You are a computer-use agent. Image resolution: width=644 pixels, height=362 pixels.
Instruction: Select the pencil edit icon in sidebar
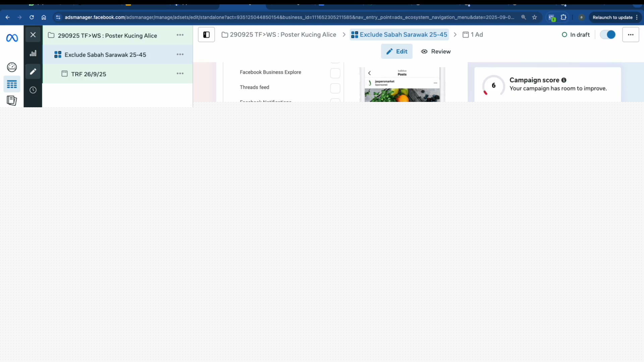tap(33, 71)
